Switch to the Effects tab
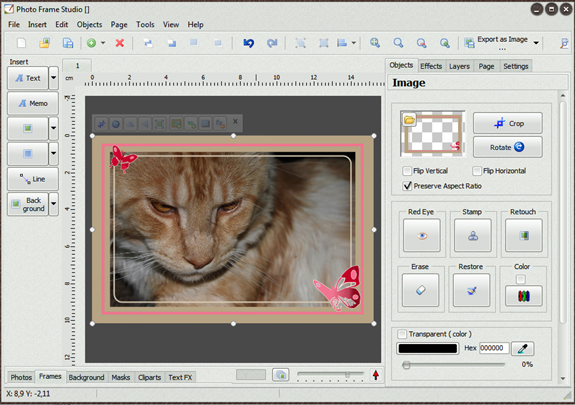This screenshot has height=405, width=575. (431, 66)
